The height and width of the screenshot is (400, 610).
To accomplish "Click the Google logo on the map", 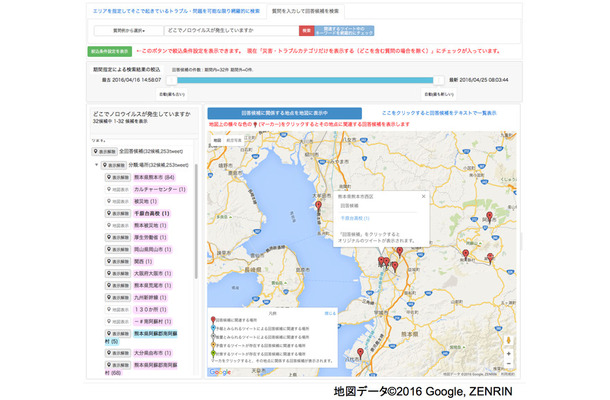I will pos(220,372).
